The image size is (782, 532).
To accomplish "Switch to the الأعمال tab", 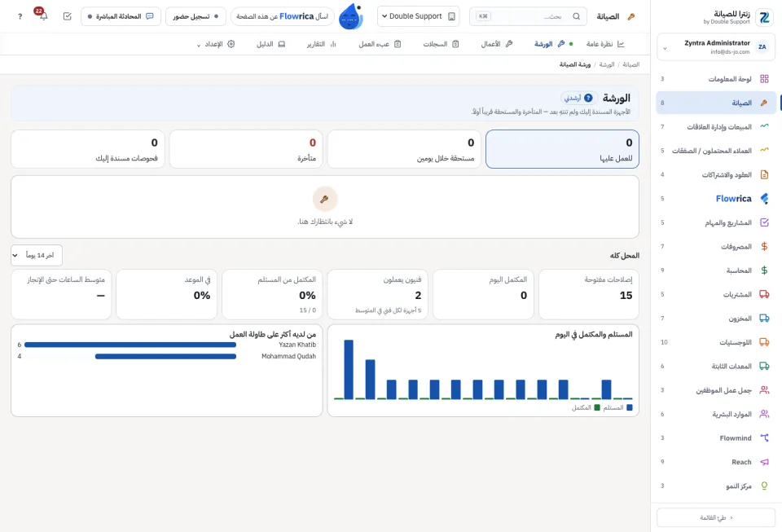I will pos(497,44).
